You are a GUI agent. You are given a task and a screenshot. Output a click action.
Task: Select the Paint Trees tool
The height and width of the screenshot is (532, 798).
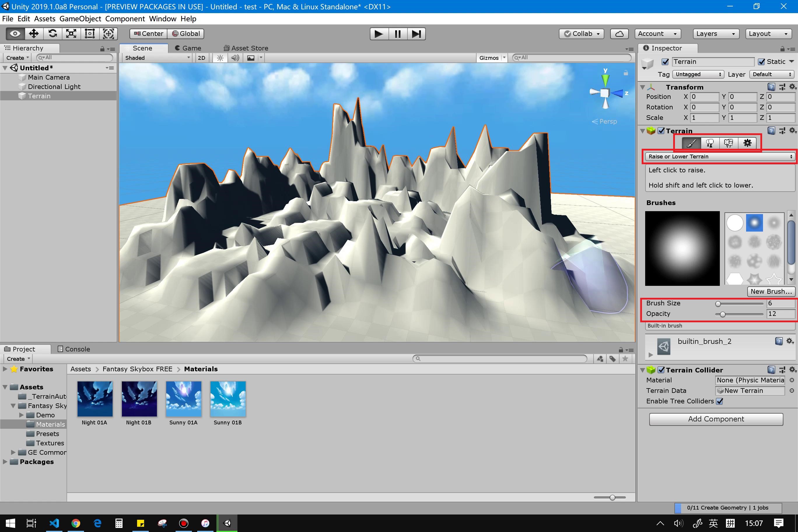click(x=710, y=143)
